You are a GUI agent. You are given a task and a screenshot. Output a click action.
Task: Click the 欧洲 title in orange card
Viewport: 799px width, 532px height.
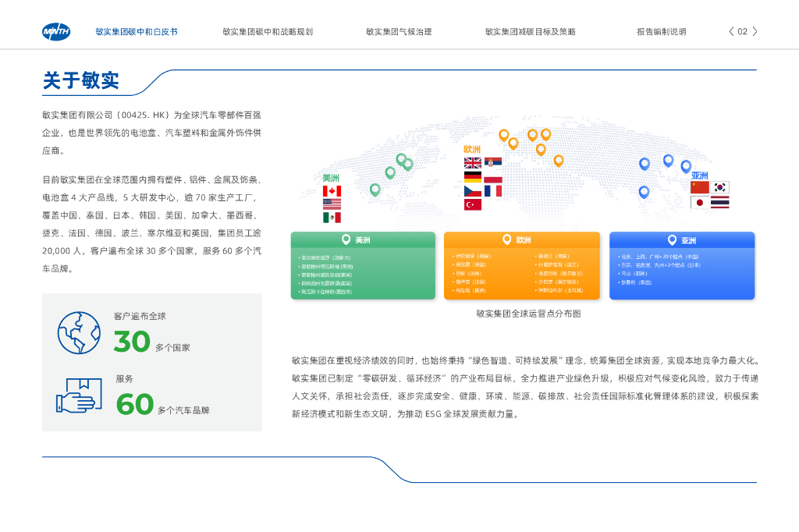tap(524, 240)
